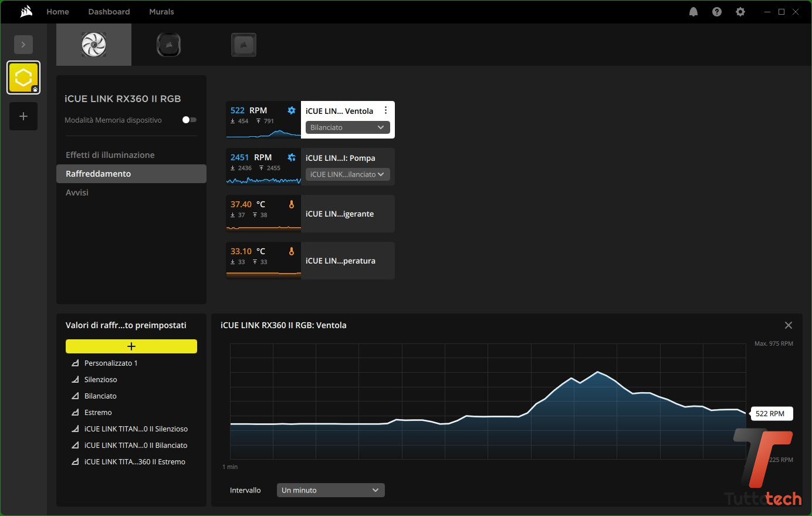The width and height of the screenshot is (812, 516).
Task: Open the three-dot menu on Ventola card
Action: click(x=385, y=110)
